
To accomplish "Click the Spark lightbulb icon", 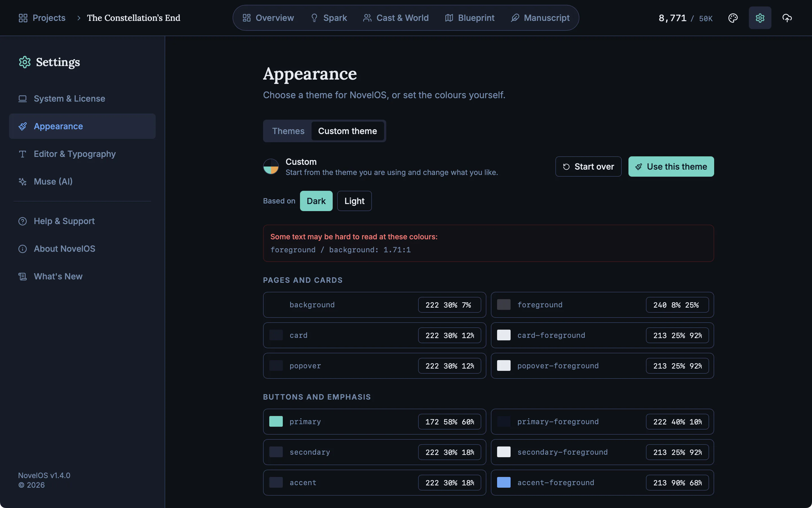I will point(314,18).
